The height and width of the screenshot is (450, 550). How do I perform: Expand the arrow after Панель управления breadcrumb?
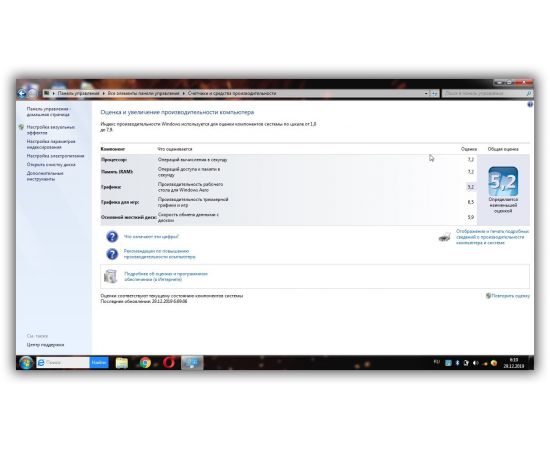(103, 93)
